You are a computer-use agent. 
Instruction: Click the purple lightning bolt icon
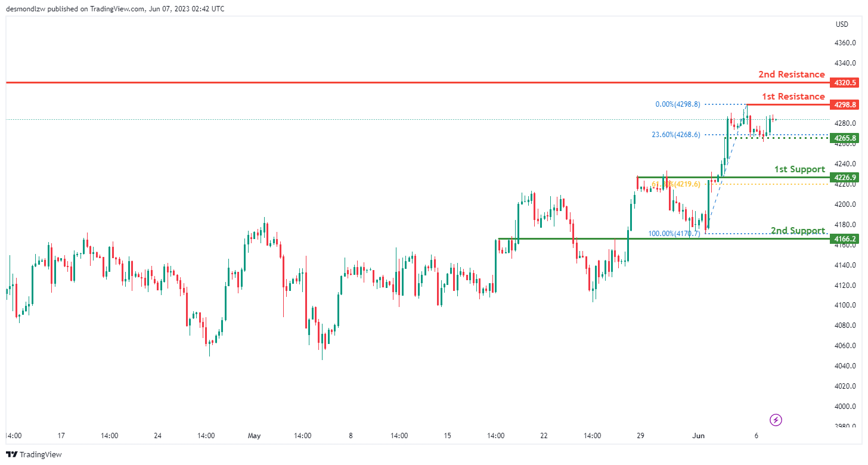(776, 420)
